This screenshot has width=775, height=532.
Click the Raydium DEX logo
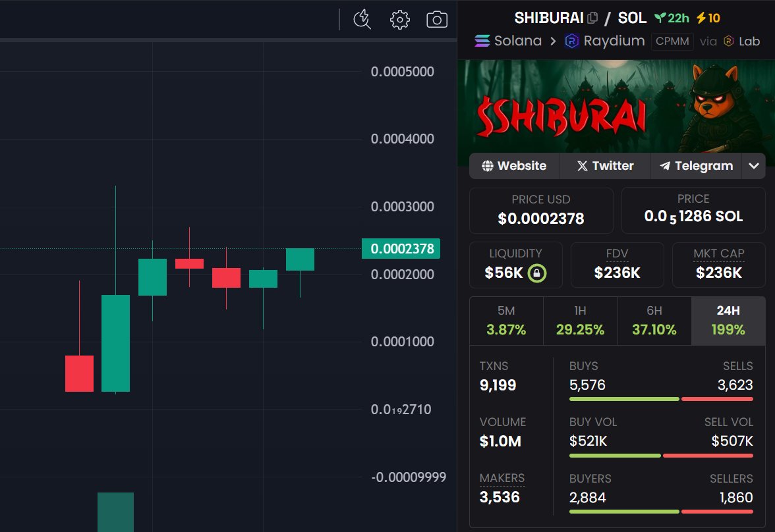pyautogui.click(x=571, y=41)
